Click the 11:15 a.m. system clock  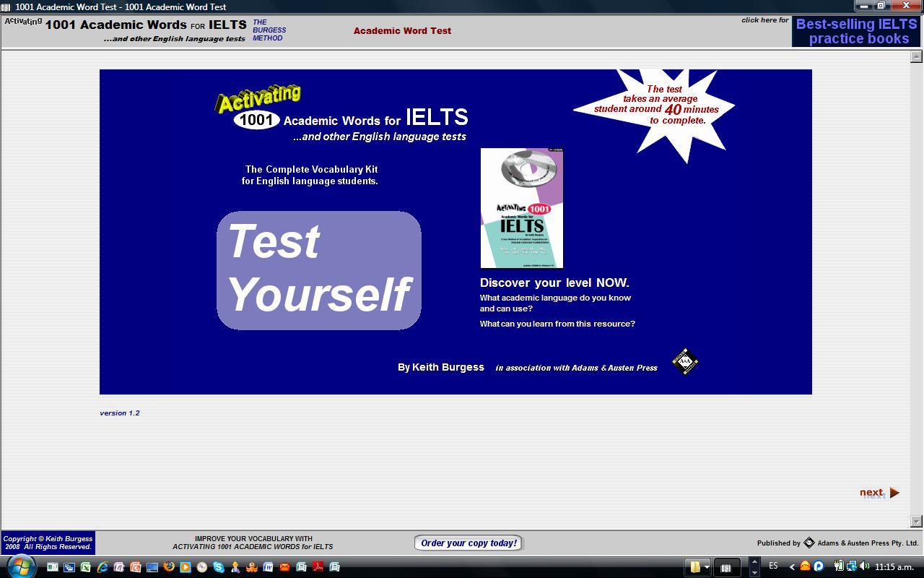coord(894,567)
